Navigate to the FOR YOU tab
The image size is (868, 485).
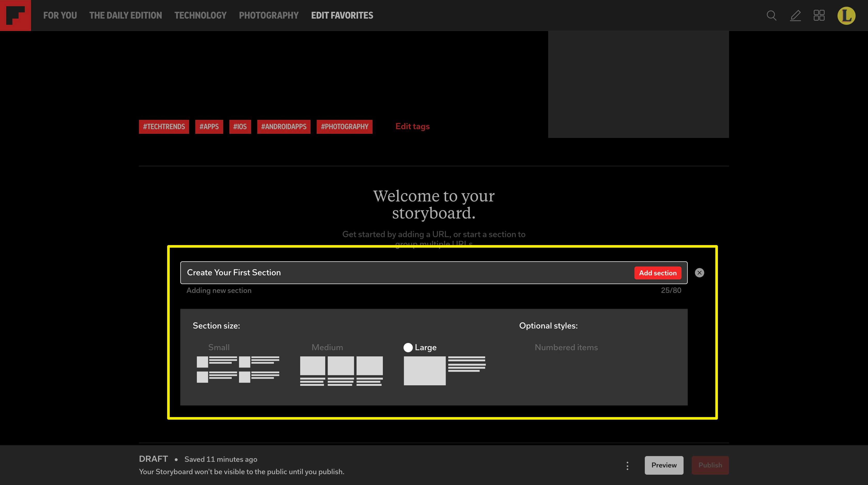pos(60,15)
